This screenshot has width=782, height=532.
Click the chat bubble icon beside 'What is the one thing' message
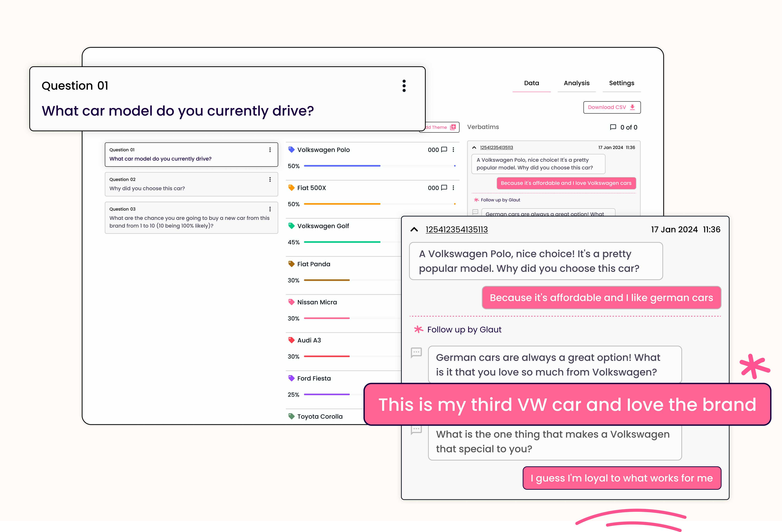pos(416,430)
